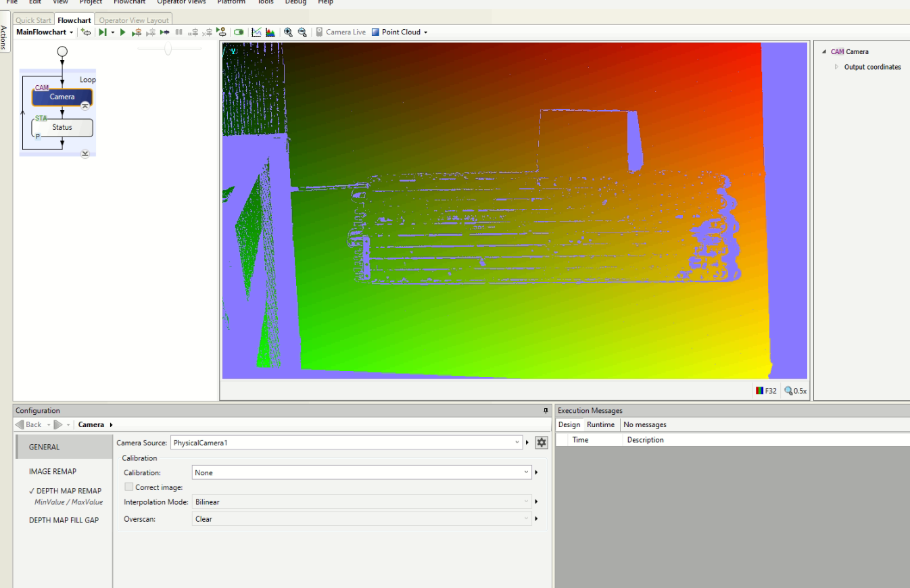This screenshot has width=910, height=588.
Task: Click the pin icon on Configuration panel
Action: point(546,411)
